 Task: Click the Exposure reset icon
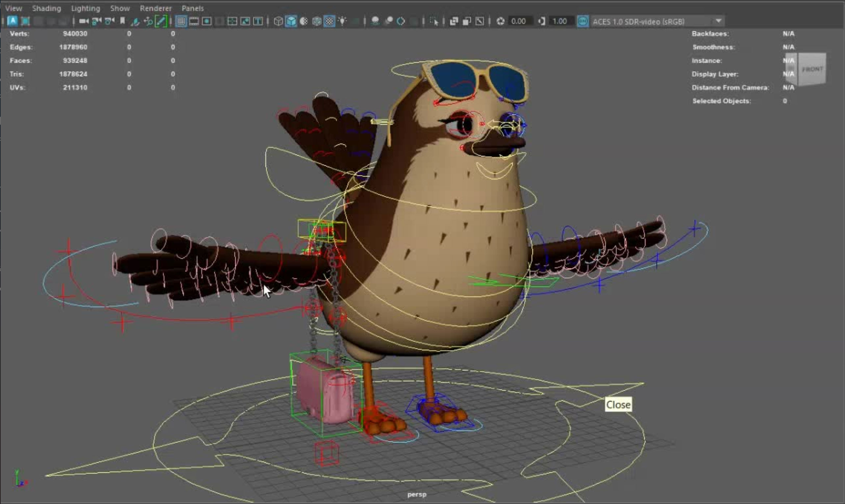pos(500,21)
